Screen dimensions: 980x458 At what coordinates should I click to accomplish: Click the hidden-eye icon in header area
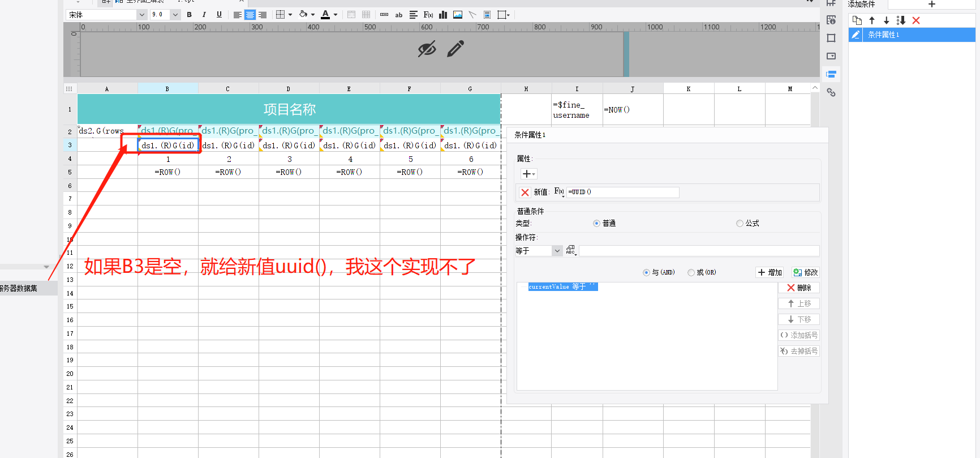427,49
